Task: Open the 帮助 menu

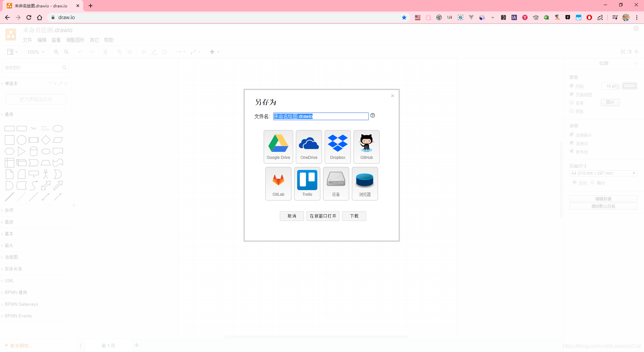Action: [109, 40]
